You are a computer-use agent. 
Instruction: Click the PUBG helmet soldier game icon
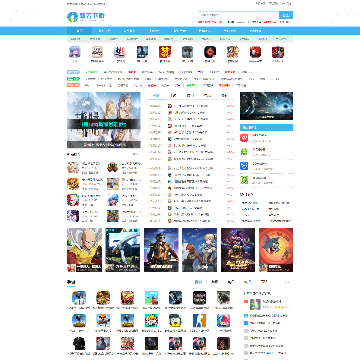point(79,298)
